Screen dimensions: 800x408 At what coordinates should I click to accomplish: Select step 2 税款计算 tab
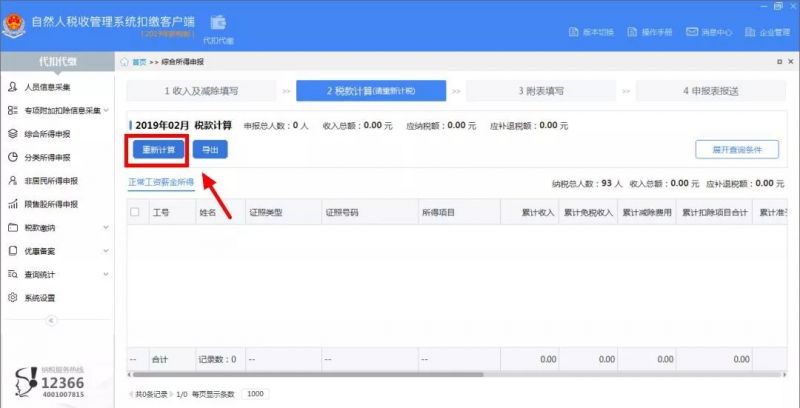click(x=371, y=91)
